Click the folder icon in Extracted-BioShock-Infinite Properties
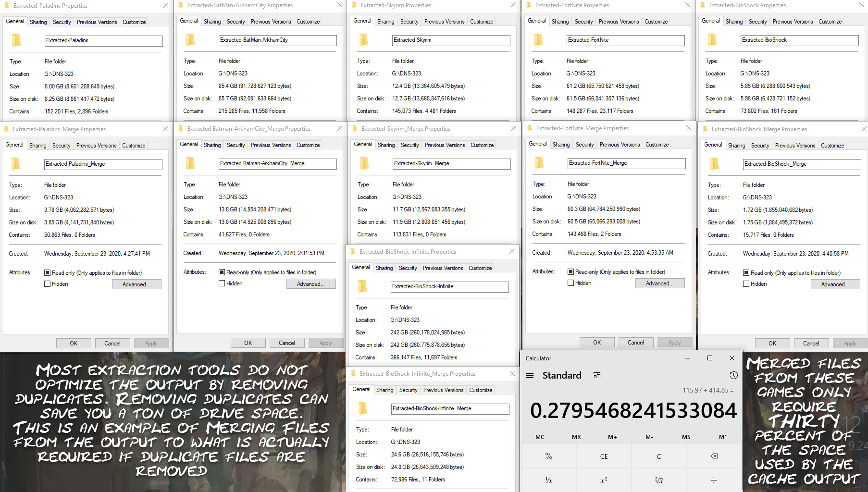The height and width of the screenshot is (492, 868). pyautogui.click(x=363, y=286)
